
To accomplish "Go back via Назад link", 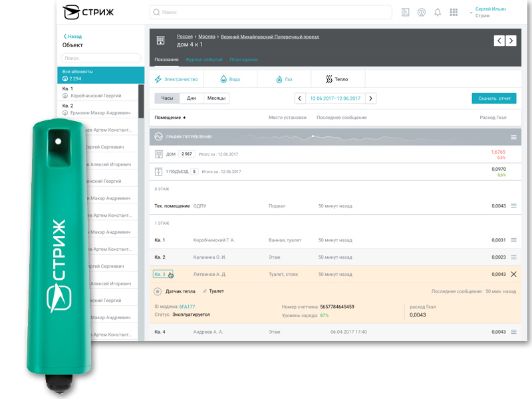I will coord(72,37).
